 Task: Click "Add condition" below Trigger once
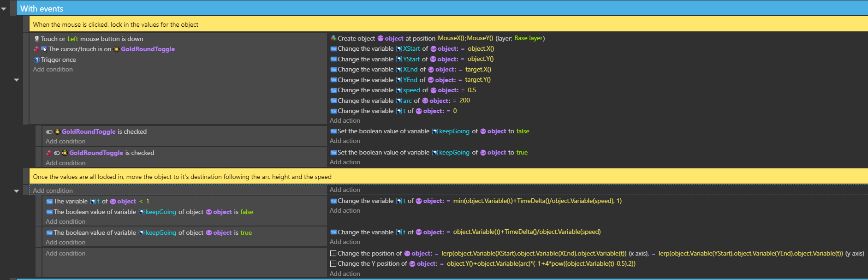pos(53,69)
